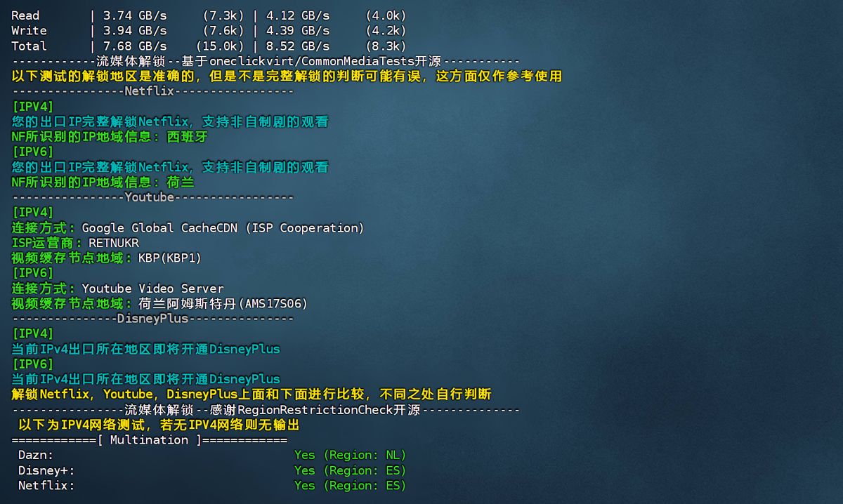Screen dimensions: 843x504
Task: Click the write IOPS value "(7.6k)"
Action: click(x=223, y=31)
